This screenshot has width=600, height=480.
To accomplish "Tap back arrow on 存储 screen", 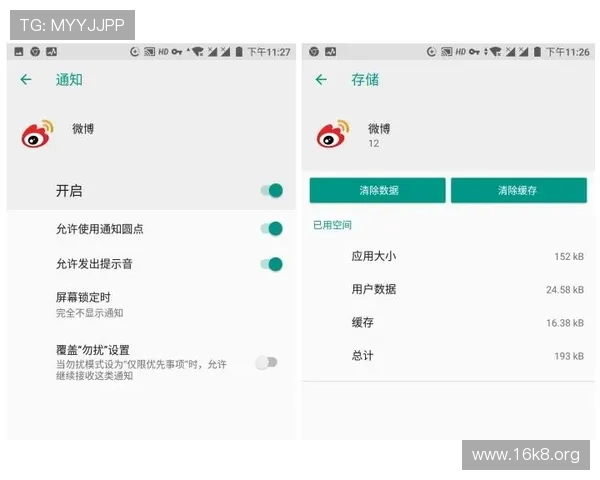I will pos(321,80).
